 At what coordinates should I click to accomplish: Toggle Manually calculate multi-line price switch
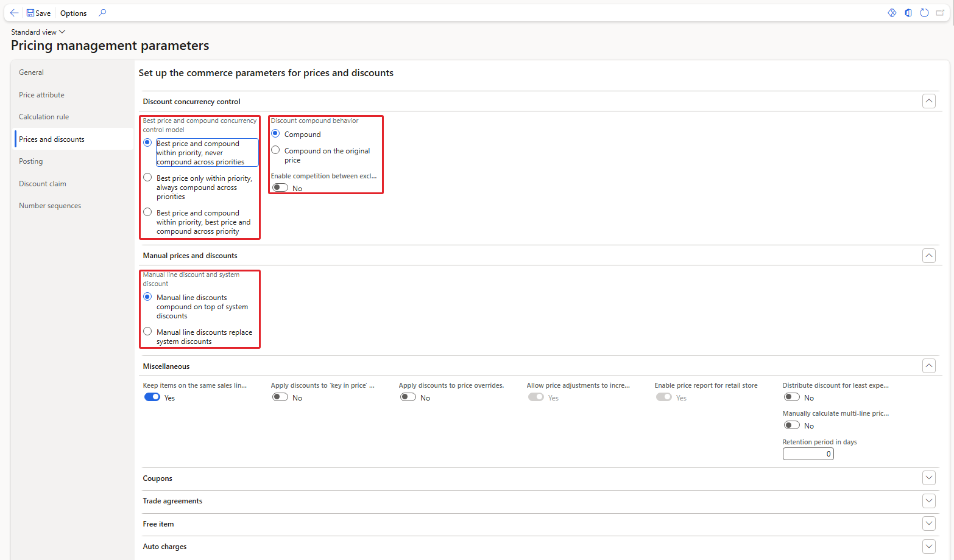pos(792,425)
